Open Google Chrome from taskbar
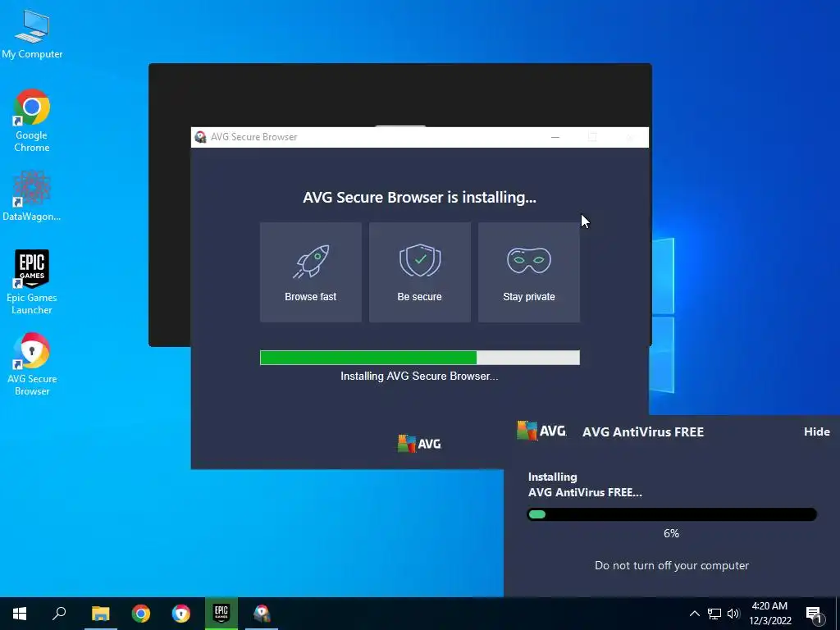The image size is (840, 630). tap(141, 614)
